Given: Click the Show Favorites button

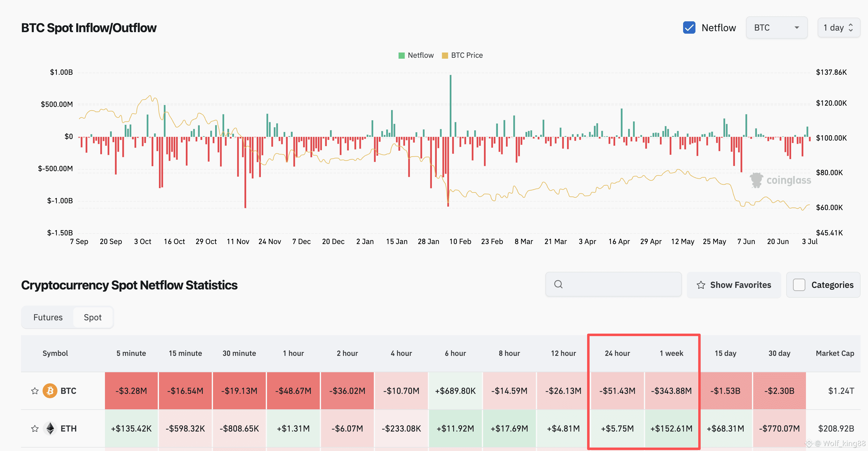Looking at the screenshot, I should click(x=734, y=285).
